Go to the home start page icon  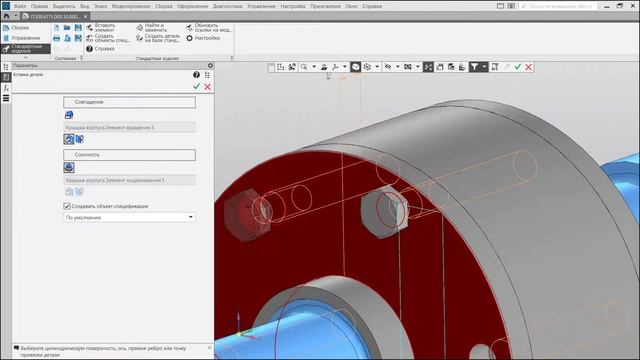coord(6,16)
